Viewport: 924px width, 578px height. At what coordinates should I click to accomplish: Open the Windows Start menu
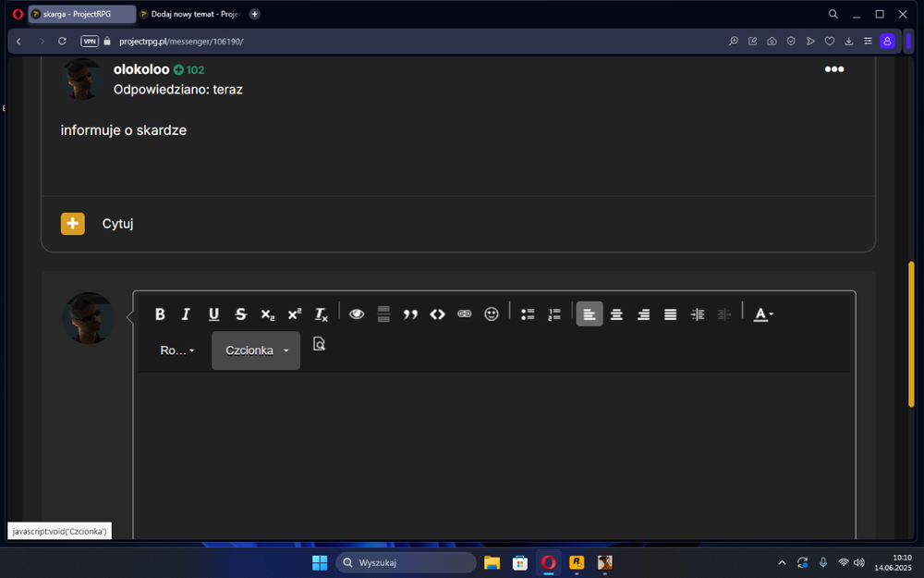point(320,562)
